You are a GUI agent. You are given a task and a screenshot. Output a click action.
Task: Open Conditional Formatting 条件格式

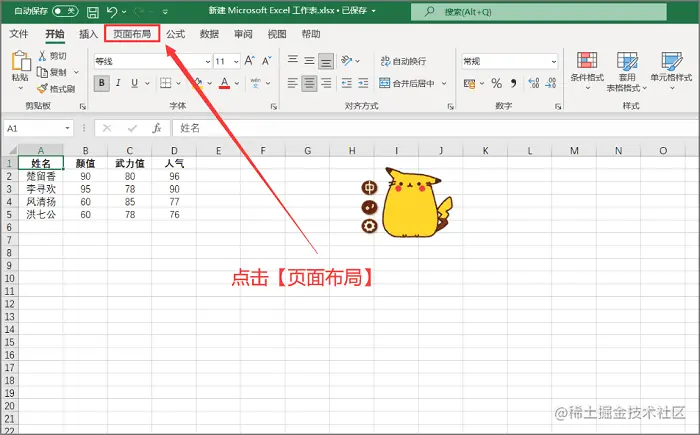click(587, 71)
